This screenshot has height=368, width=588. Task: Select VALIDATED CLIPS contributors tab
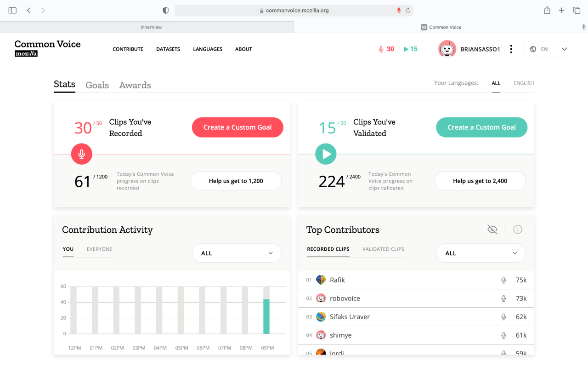coord(383,249)
